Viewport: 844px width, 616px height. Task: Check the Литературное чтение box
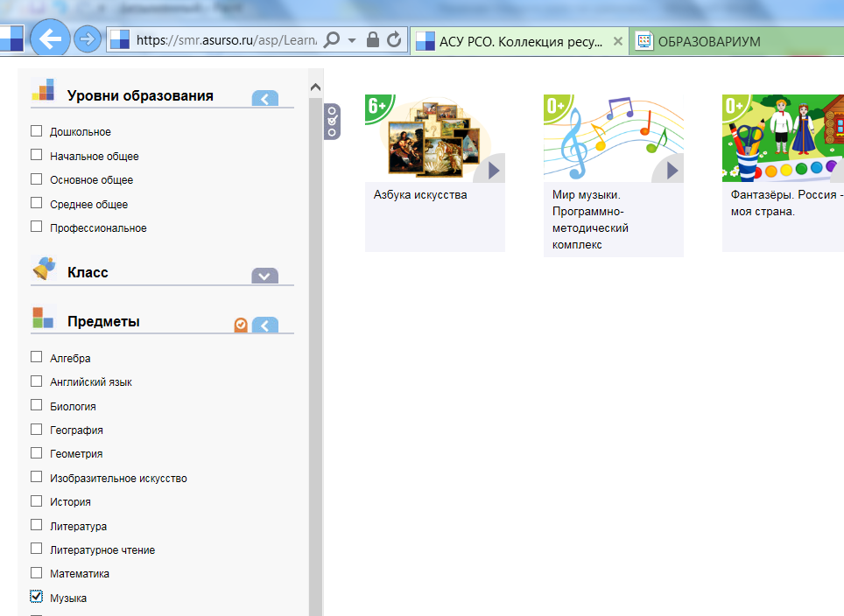36,549
